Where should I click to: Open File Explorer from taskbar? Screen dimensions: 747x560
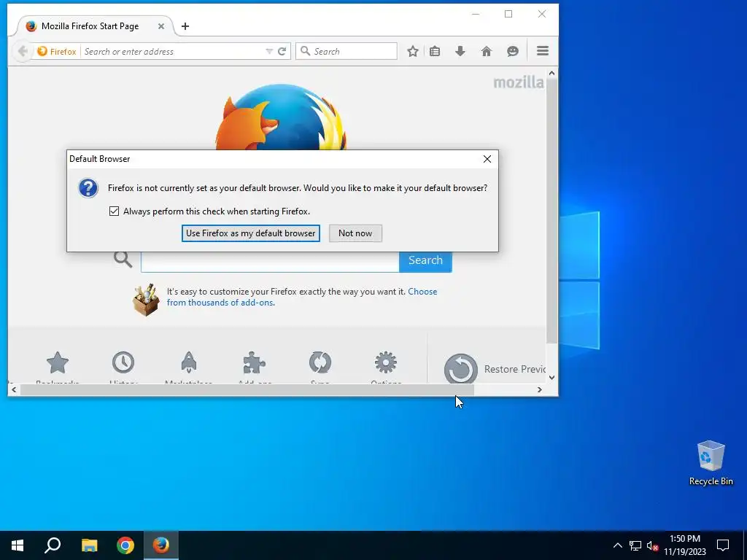[89, 545]
